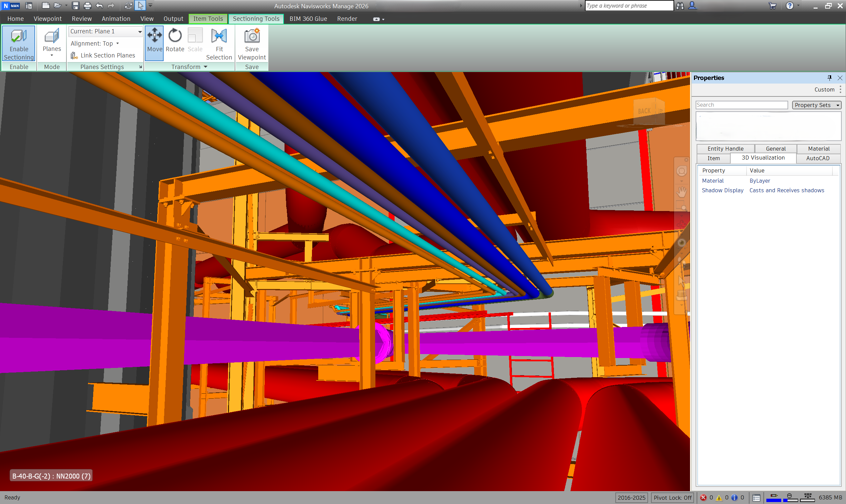This screenshot has width=846, height=504.
Task: Open the Current: Plane 1 dropdown
Action: coord(140,32)
